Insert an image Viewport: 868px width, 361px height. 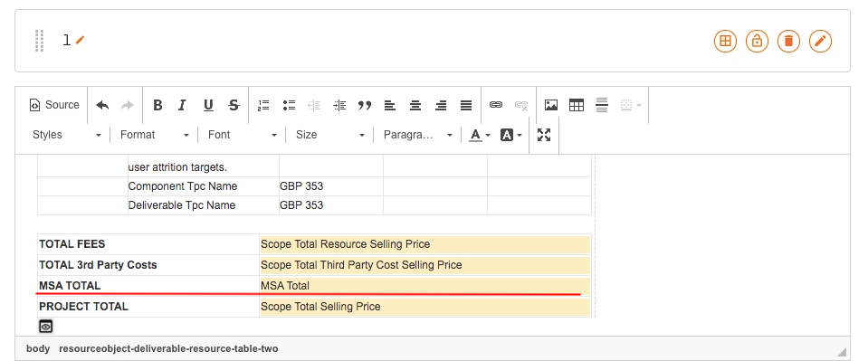point(551,105)
